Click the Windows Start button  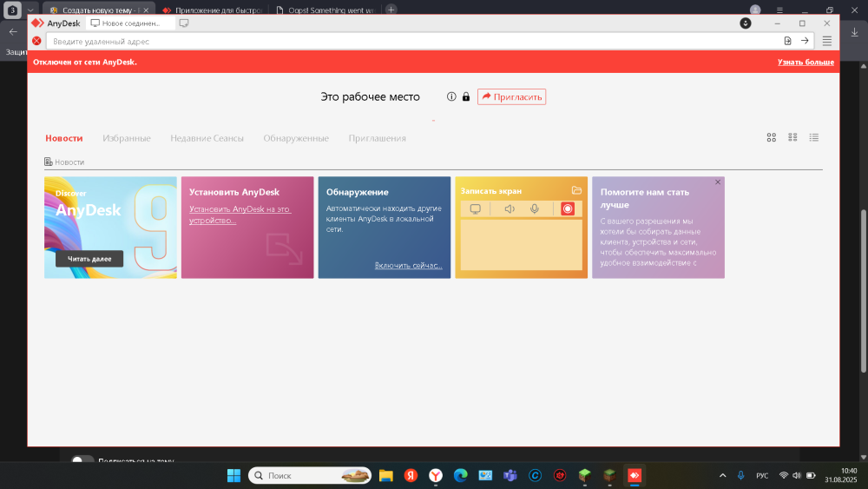point(234,475)
